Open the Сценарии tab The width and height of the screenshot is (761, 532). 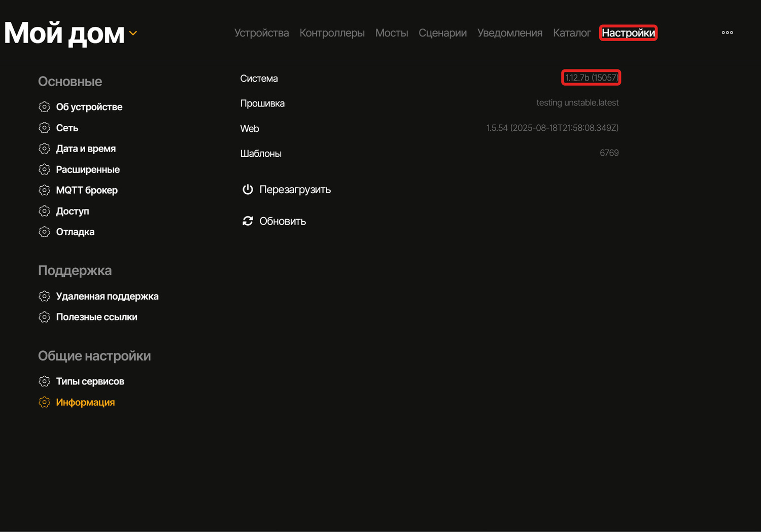point(442,33)
